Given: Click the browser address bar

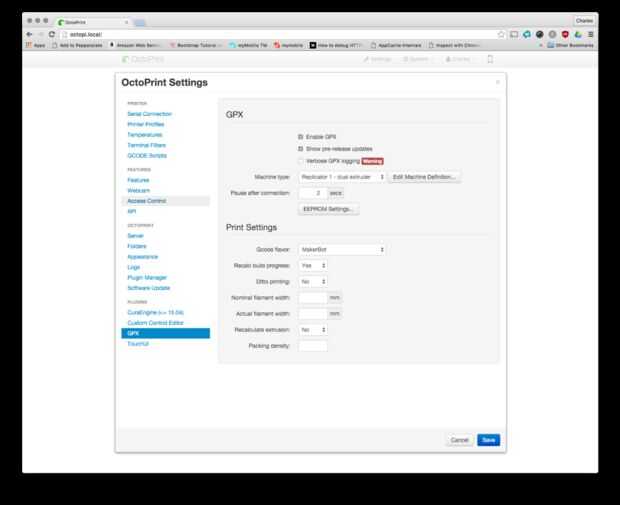Looking at the screenshot, I should coord(277,34).
